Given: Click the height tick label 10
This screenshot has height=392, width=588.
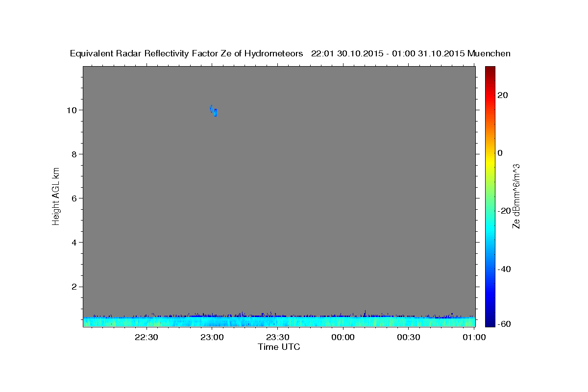Looking at the screenshot, I should point(73,110).
